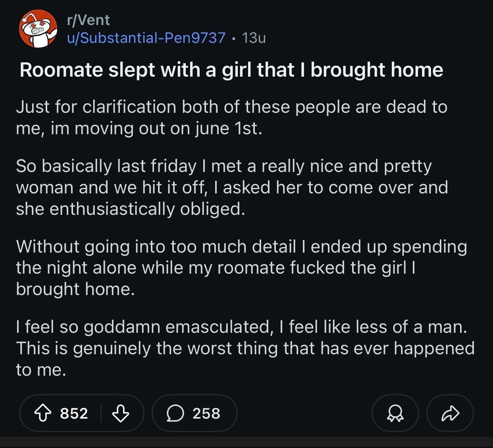The image size is (493, 448).
Task: Give an award to the post
Action: pos(395,413)
